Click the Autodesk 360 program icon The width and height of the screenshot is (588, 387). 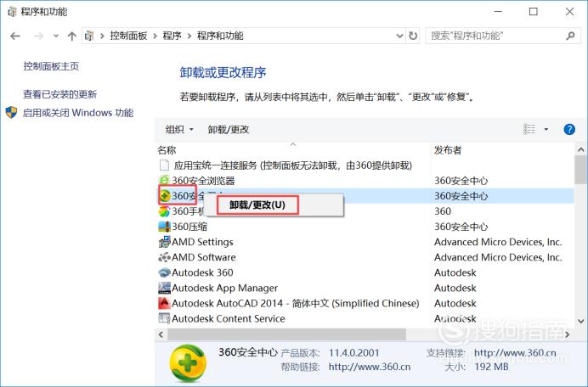tap(164, 272)
